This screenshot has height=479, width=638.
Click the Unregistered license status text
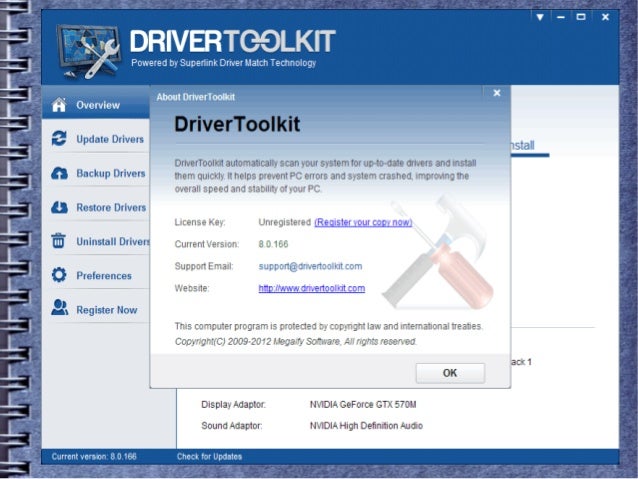coord(284,222)
